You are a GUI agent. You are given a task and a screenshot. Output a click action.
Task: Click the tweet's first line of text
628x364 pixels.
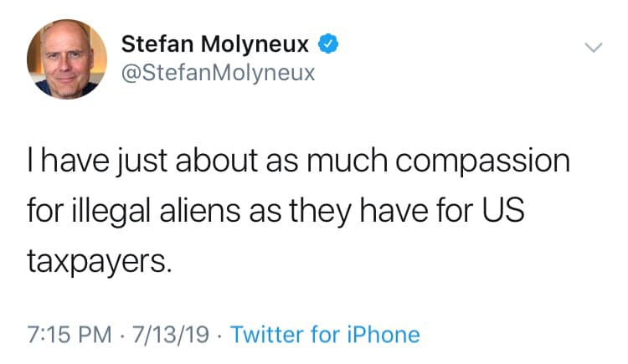(x=298, y=161)
